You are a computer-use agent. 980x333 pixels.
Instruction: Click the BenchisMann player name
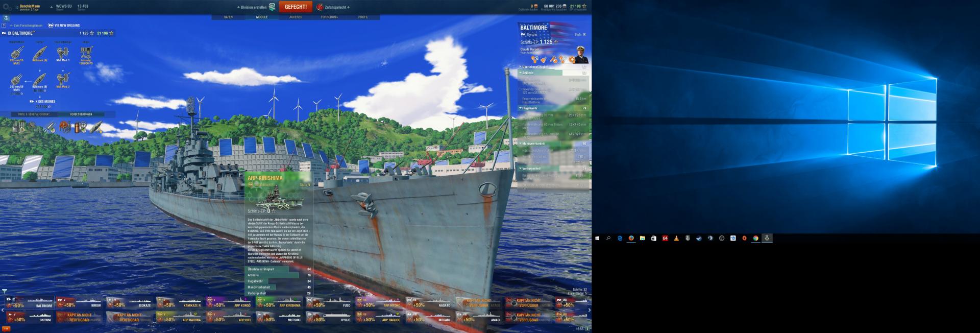point(30,6)
